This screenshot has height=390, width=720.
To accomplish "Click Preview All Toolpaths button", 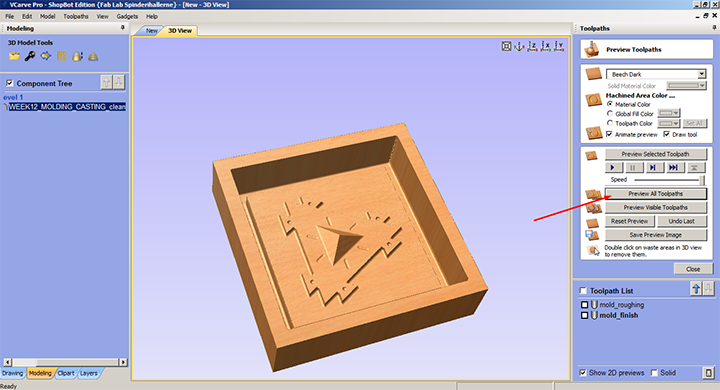I will pos(655,193).
